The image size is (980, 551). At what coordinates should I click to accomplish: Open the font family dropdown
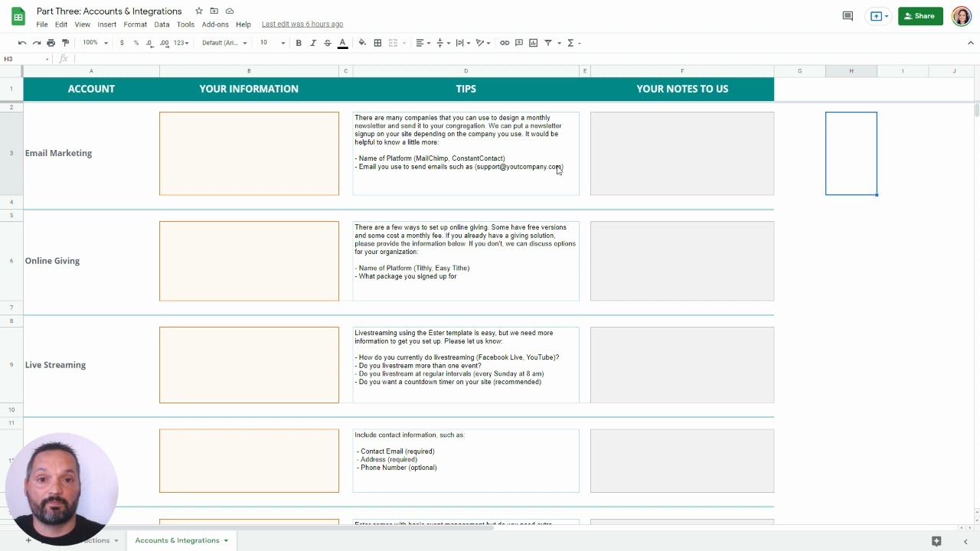(224, 43)
